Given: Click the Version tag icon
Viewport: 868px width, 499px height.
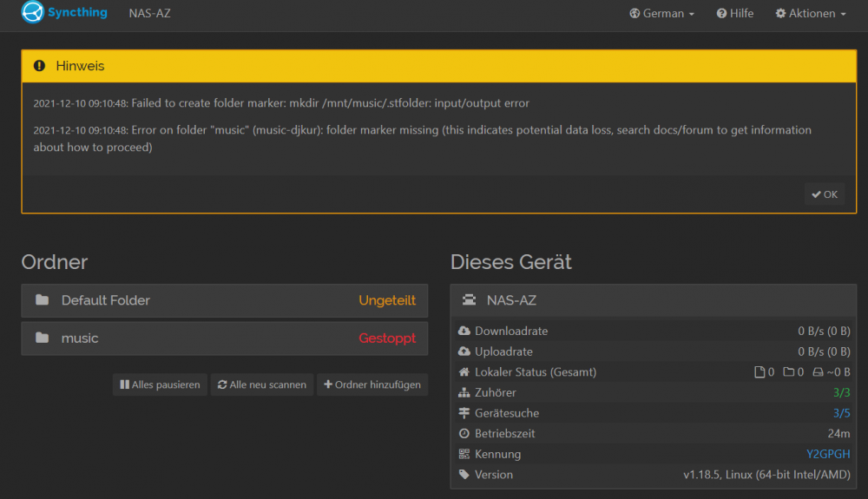Looking at the screenshot, I should pyautogui.click(x=464, y=475).
